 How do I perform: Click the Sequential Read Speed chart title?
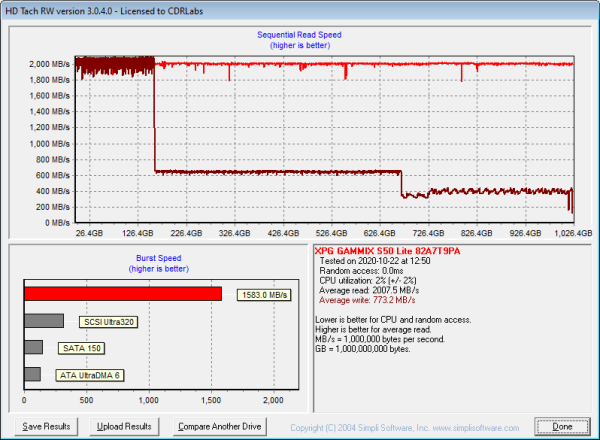299,35
